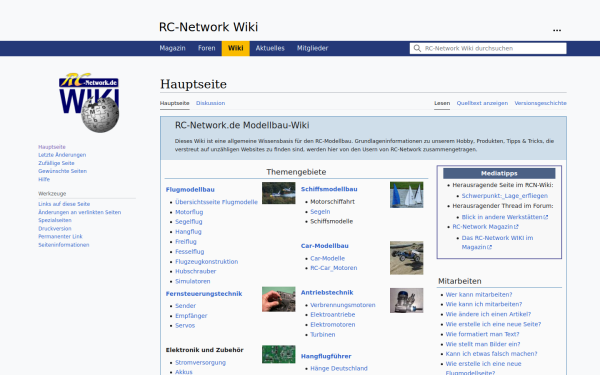The width and height of the screenshot is (600, 375).
Task: Open the Quelltext anzeigen tab
Action: click(482, 103)
